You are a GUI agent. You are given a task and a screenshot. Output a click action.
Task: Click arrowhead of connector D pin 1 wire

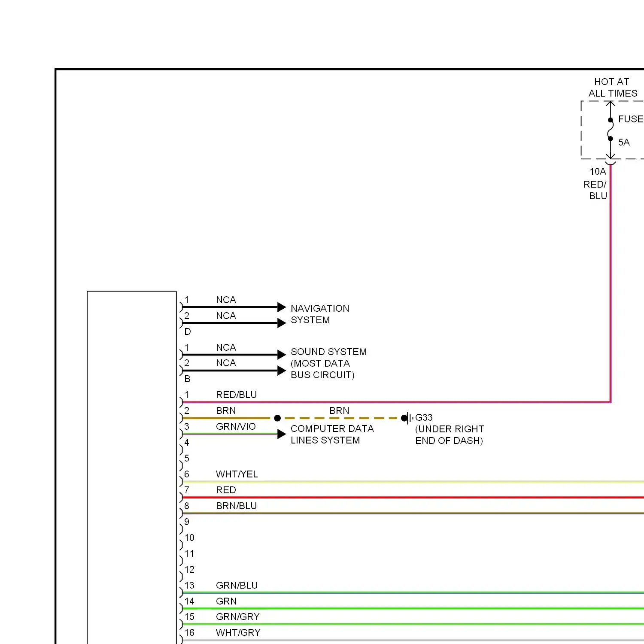282,307
